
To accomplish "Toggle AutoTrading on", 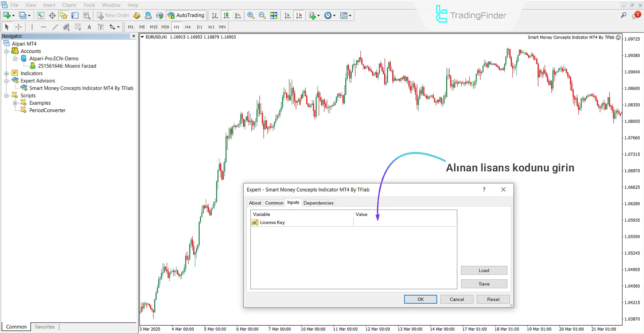I will [x=186, y=15].
